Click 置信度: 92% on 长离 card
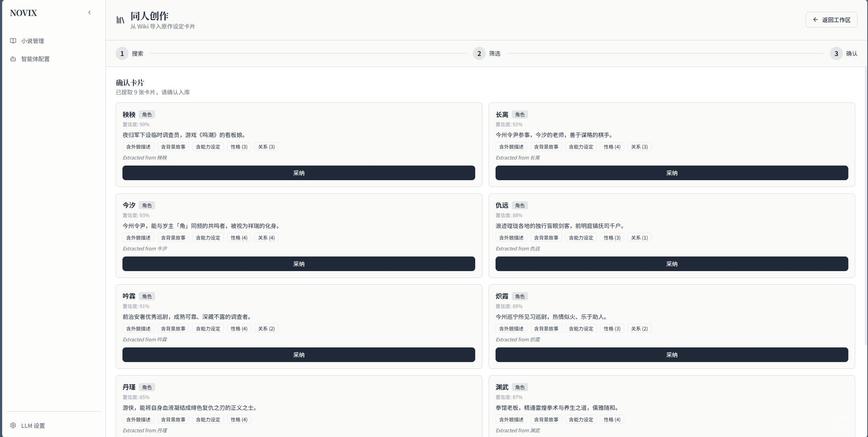This screenshot has height=437, width=868. (x=509, y=125)
